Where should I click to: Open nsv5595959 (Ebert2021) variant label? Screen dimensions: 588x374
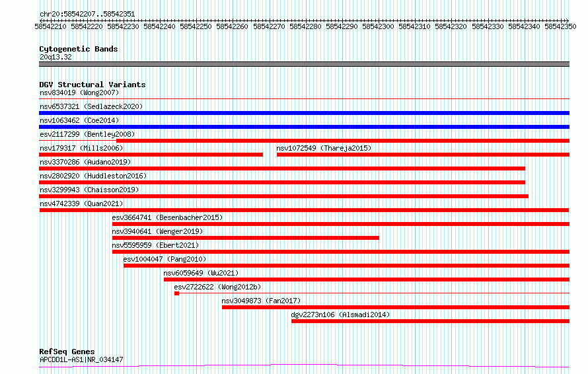tap(155, 245)
